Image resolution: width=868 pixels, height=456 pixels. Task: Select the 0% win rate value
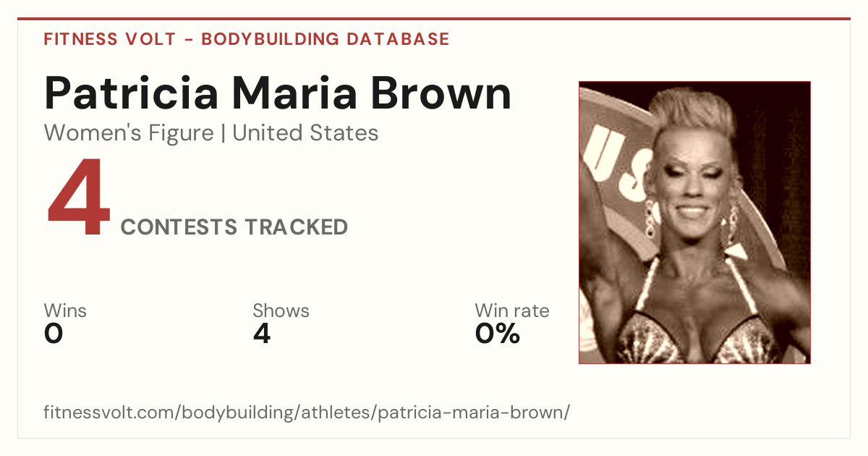tap(498, 334)
